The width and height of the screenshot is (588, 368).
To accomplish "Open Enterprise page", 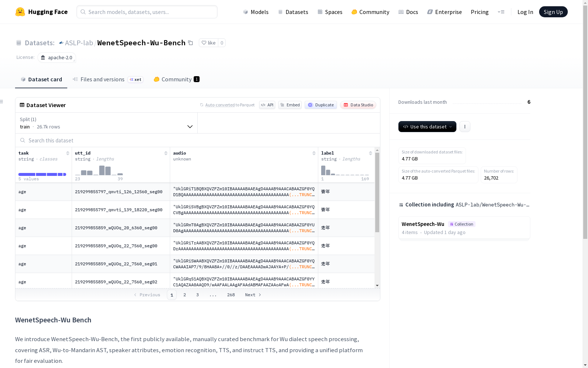I will click(445, 12).
